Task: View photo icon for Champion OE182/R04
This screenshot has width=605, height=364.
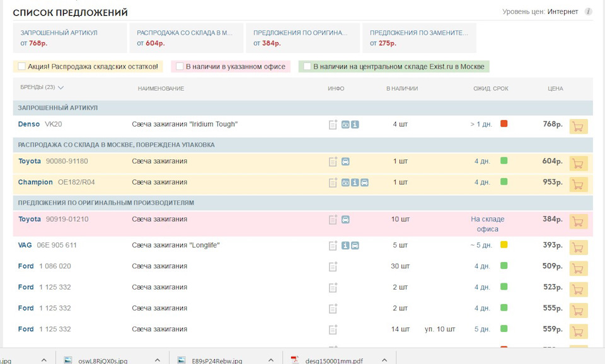Action: (345, 183)
